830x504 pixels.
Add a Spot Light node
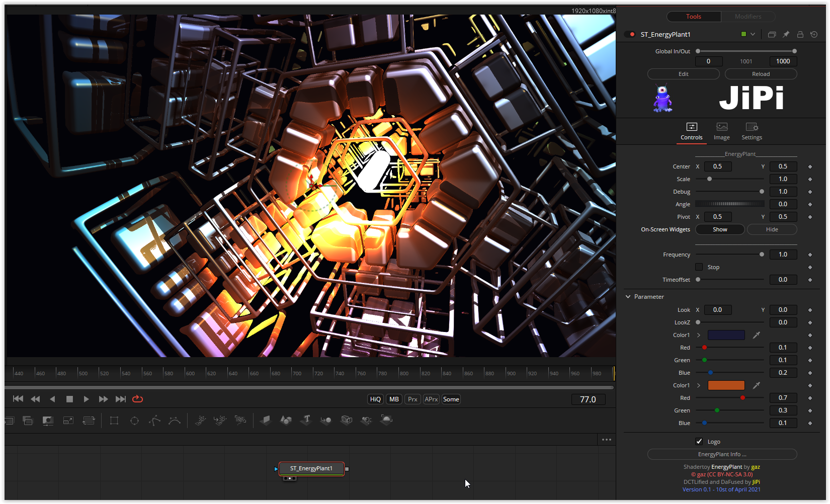[x=367, y=420]
